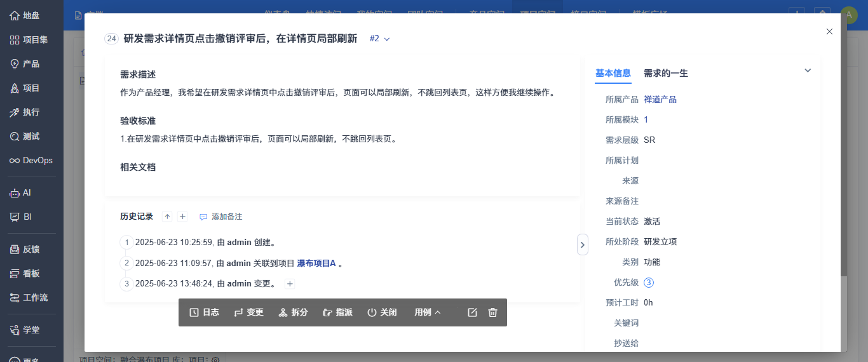
Task: Expand details of the third history entry
Action: pyautogui.click(x=290, y=284)
